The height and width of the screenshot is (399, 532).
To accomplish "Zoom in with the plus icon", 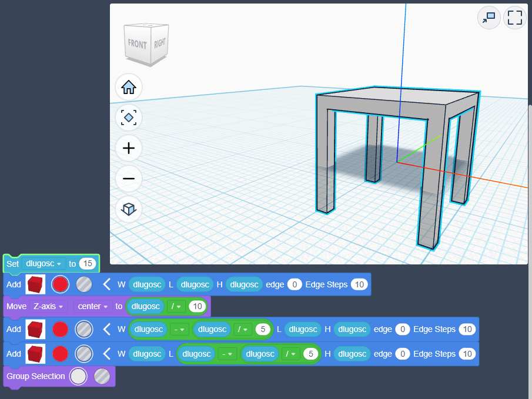I will [x=129, y=148].
